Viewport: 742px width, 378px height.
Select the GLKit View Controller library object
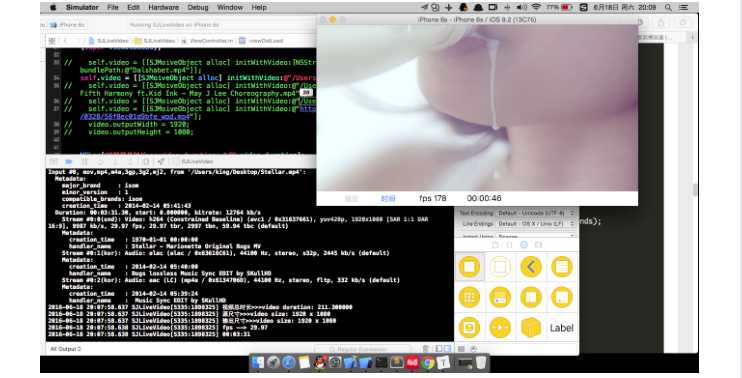click(469, 327)
